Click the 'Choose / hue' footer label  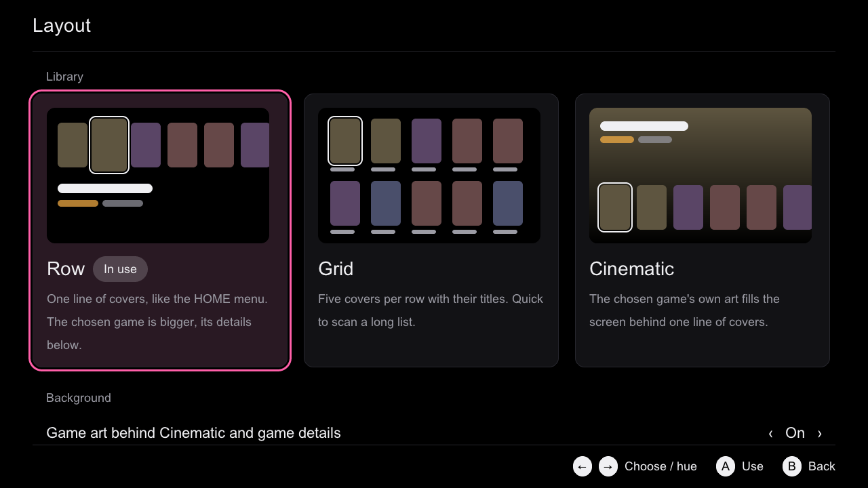point(660,466)
